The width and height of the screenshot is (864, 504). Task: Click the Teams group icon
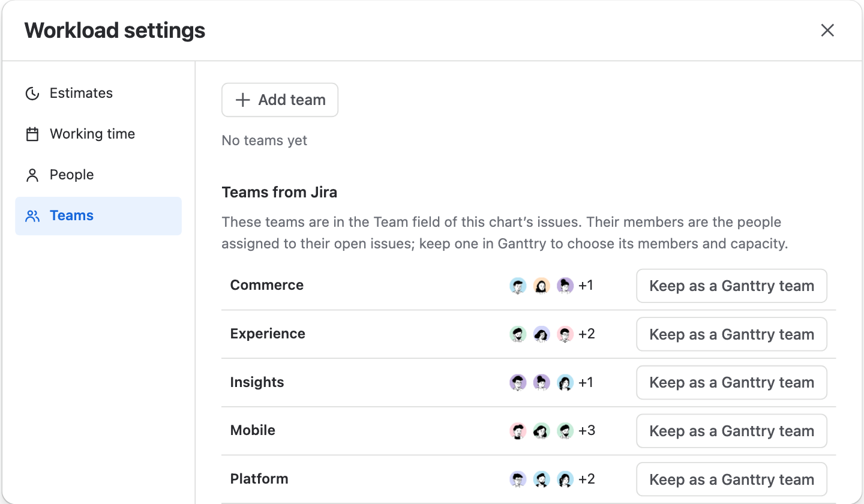click(x=32, y=216)
